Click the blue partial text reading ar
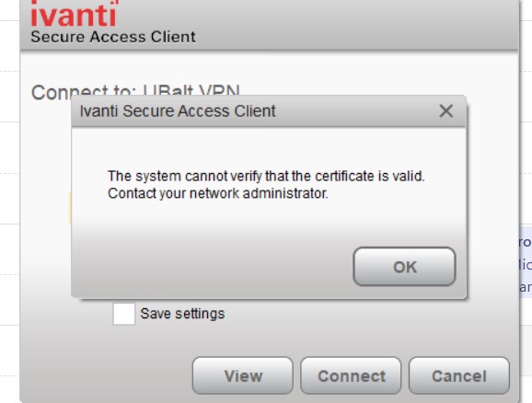The image size is (532, 403). [x=526, y=287]
